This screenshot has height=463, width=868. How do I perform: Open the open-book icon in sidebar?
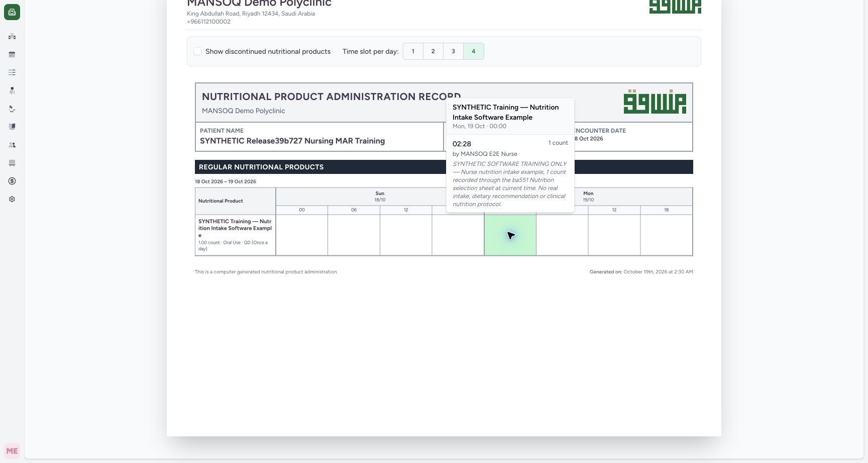(12, 127)
